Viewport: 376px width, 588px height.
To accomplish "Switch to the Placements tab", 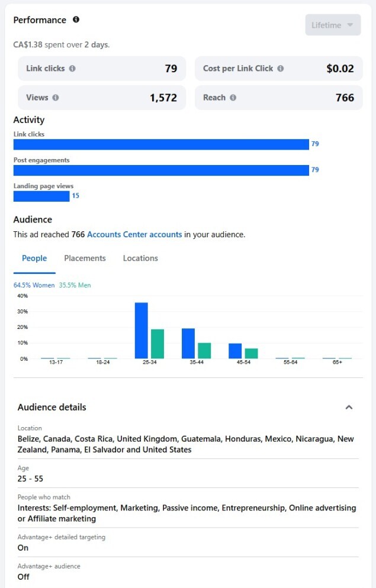I will pos(85,258).
